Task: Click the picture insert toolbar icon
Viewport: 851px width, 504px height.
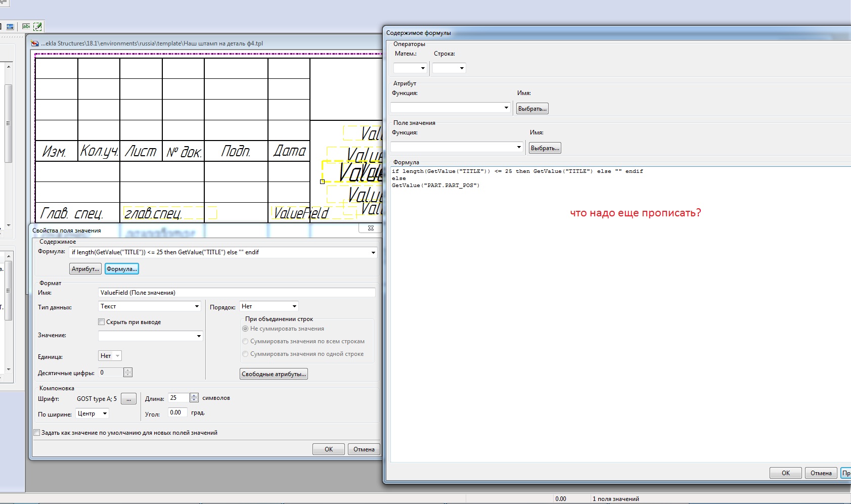Action: (10, 26)
